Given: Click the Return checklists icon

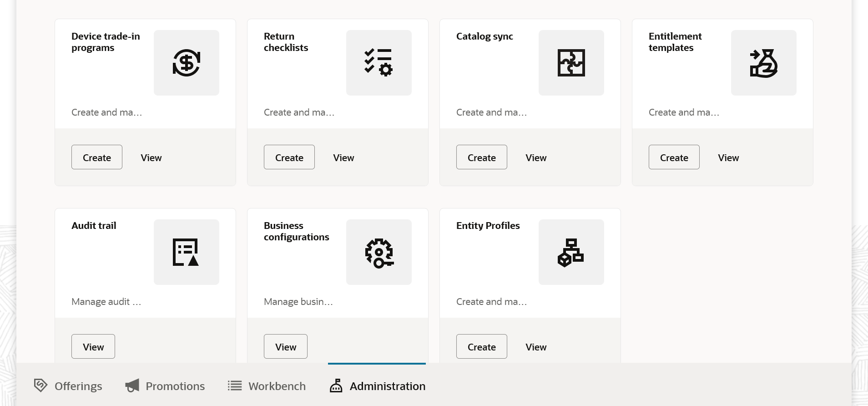Looking at the screenshot, I should 378,63.
